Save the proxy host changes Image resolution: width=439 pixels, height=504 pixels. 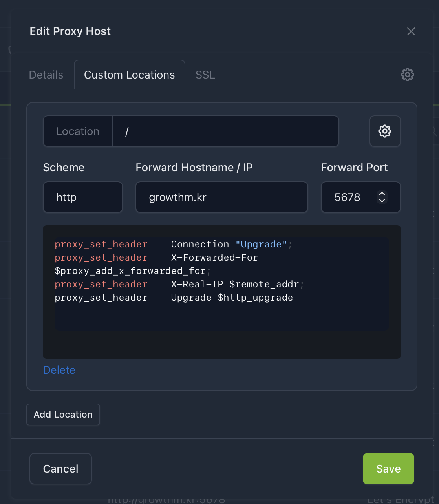click(388, 469)
